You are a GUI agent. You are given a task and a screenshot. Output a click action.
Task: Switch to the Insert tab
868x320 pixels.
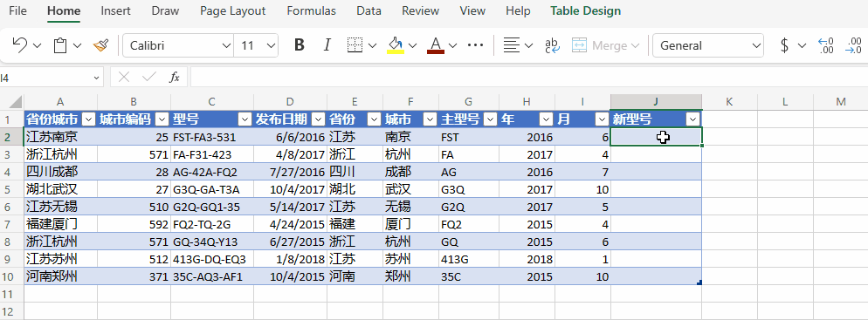pos(115,10)
